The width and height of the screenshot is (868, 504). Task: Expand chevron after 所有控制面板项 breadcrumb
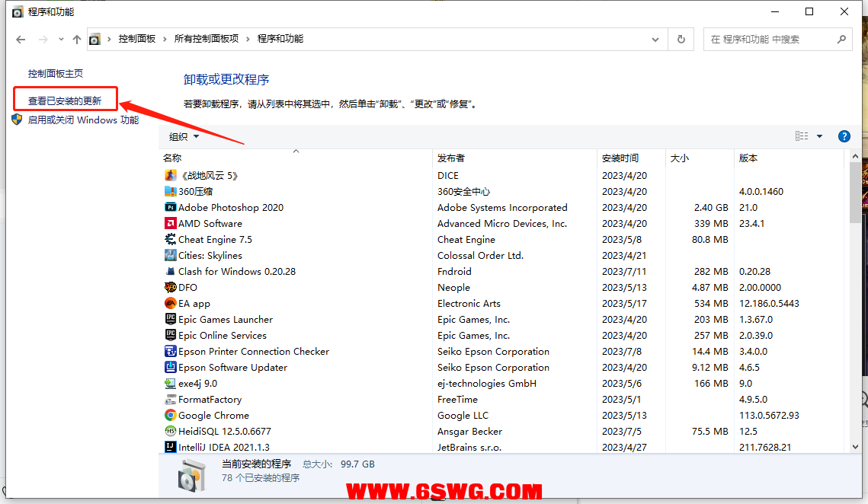pyautogui.click(x=248, y=40)
